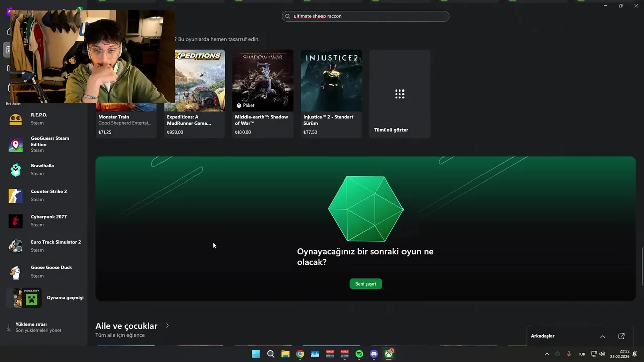This screenshot has width=644, height=362.
Task: Pop out the Arkadaşlar friends panel
Action: click(x=621, y=336)
